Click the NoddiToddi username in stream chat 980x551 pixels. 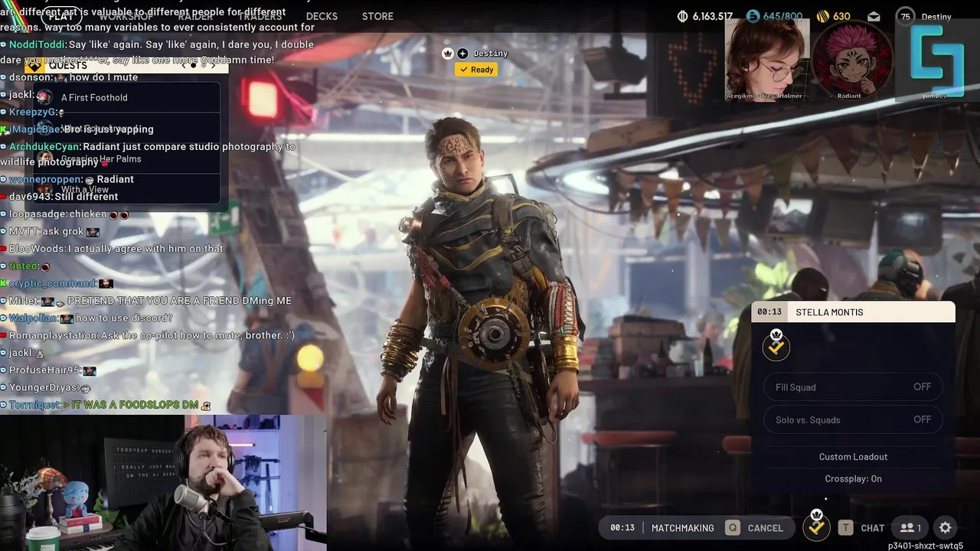[x=37, y=44]
